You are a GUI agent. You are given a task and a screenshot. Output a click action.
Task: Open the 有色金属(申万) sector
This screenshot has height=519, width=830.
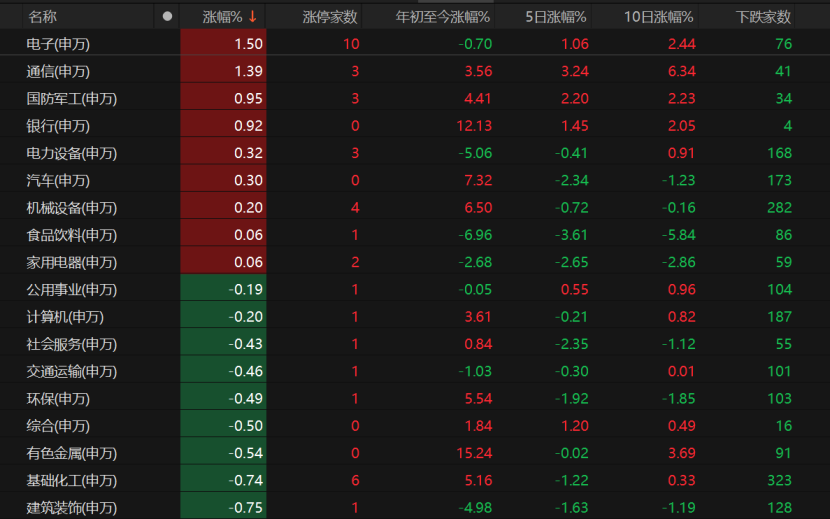pyautogui.click(x=71, y=453)
